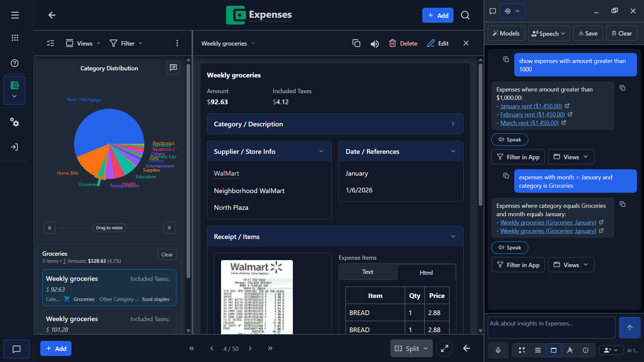
Task: Click the Drag to resize handle
Action: tap(109, 228)
